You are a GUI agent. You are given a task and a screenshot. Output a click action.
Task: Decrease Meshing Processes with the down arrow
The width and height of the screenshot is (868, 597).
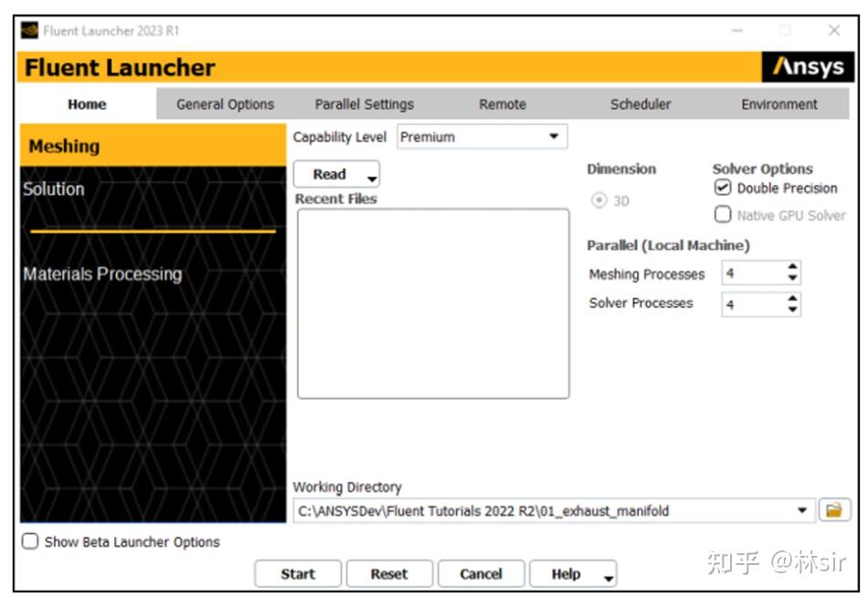tap(793, 277)
